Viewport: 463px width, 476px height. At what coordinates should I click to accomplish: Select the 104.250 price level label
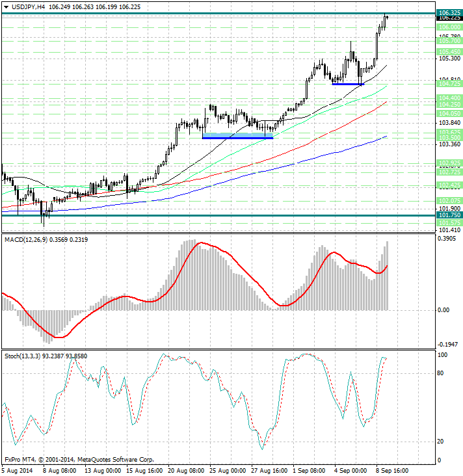(x=449, y=105)
